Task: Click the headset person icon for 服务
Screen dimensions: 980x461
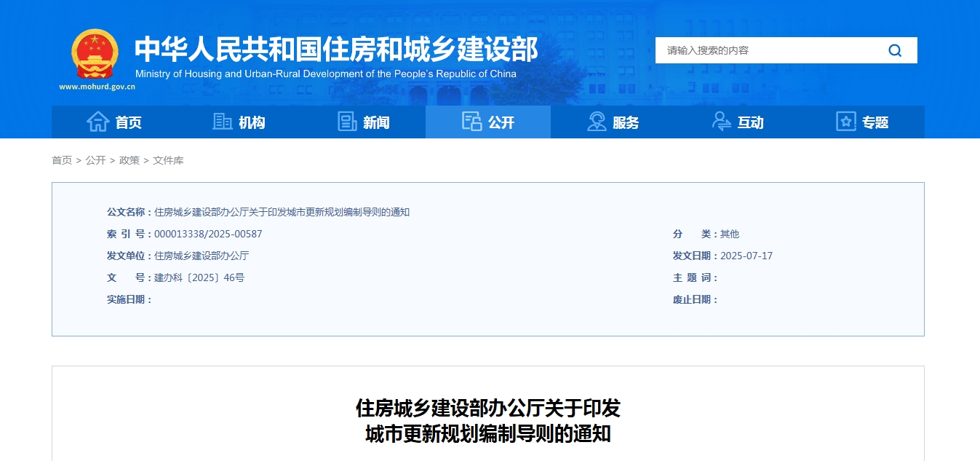Action: 597,122
